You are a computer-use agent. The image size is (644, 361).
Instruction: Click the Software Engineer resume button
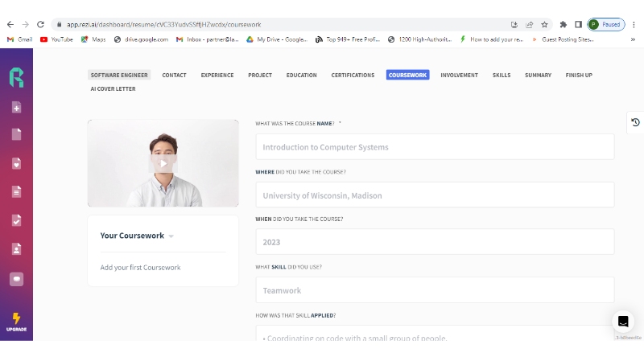coord(119,75)
